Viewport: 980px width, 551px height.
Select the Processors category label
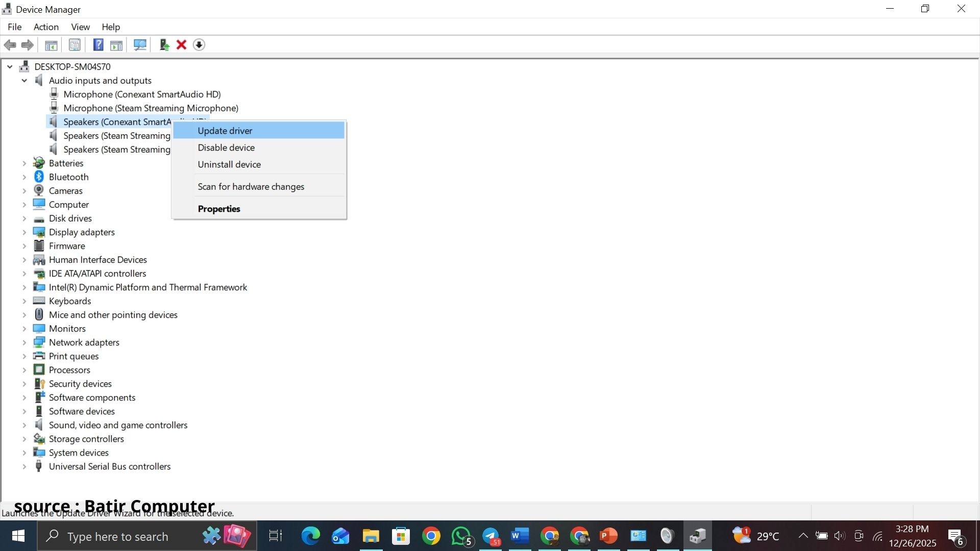click(x=69, y=370)
